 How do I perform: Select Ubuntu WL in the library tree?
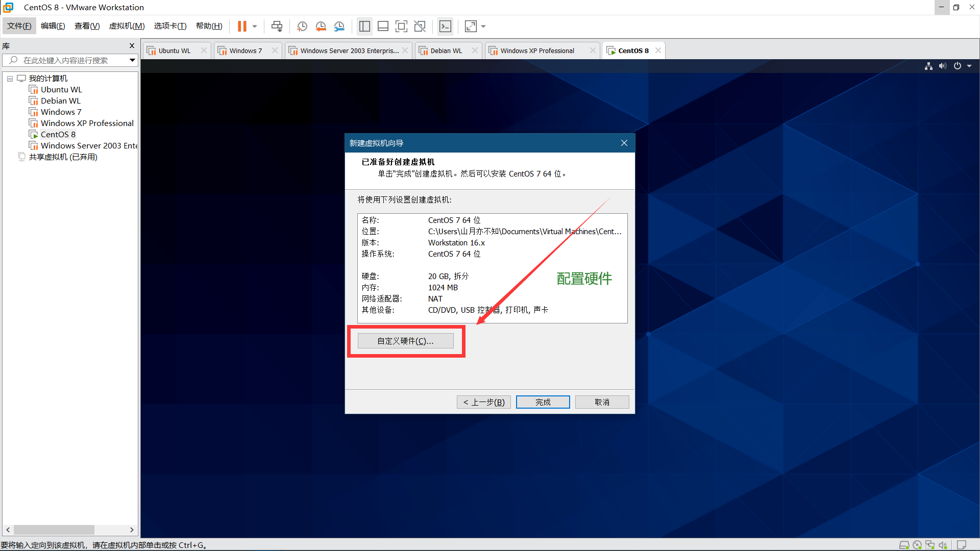click(x=61, y=89)
